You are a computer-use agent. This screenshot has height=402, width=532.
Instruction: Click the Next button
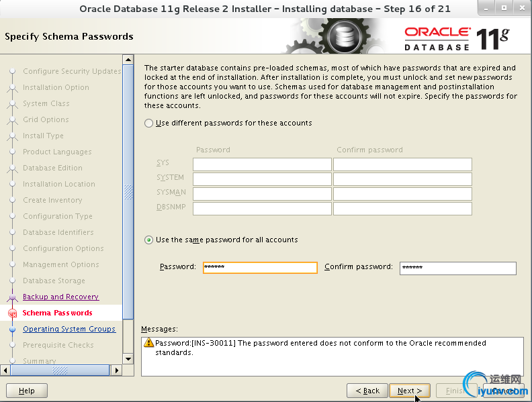click(410, 391)
